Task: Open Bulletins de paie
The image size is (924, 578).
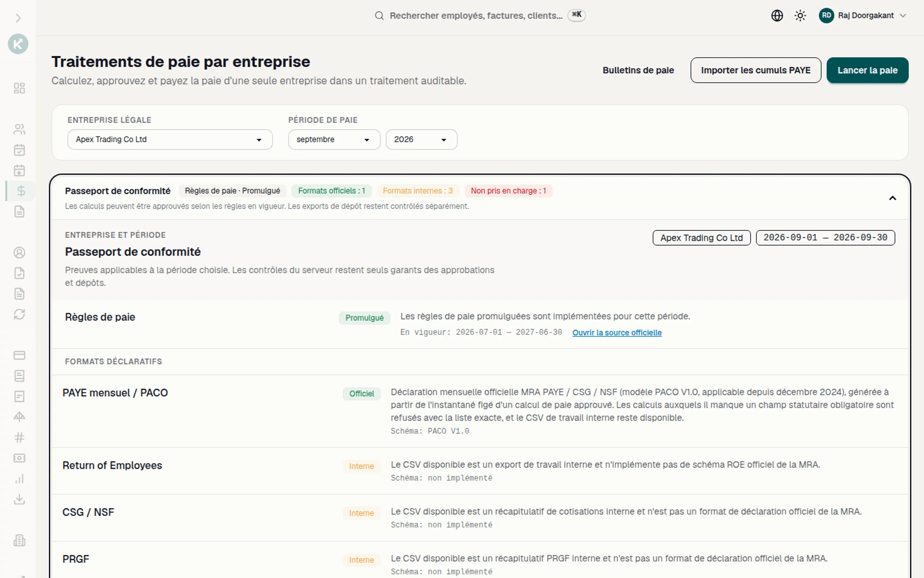Action: point(638,70)
